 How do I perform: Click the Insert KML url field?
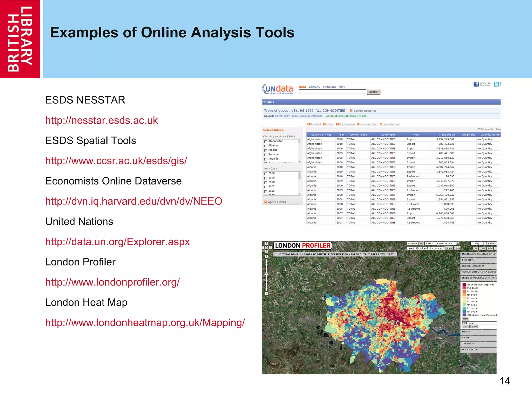coord(425,248)
